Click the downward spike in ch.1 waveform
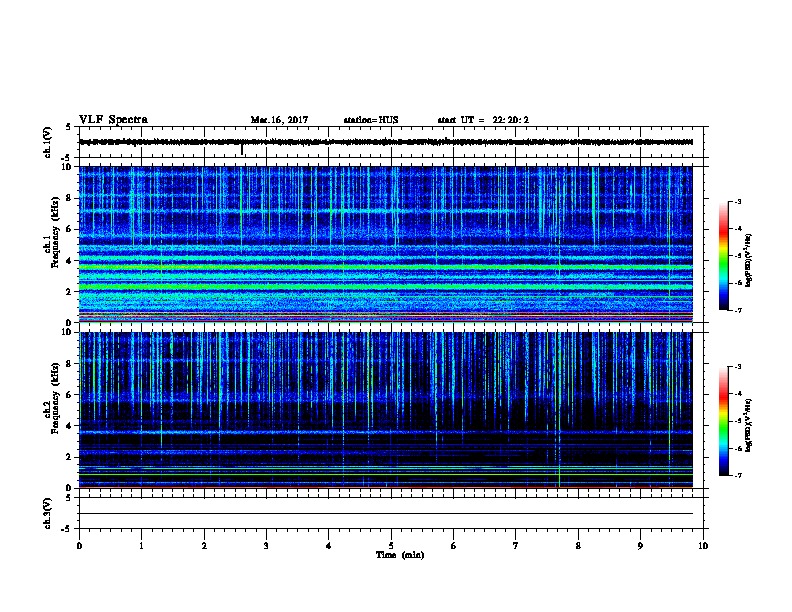This screenshot has height=612, width=792. pyautogui.click(x=242, y=150)
